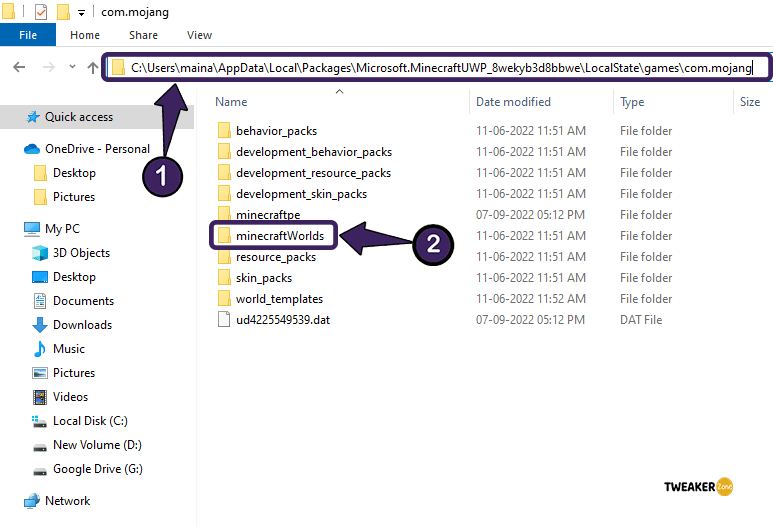773x527 pixels.
Task: Open Local Disk (C:) drive
Action: (90, 421)
